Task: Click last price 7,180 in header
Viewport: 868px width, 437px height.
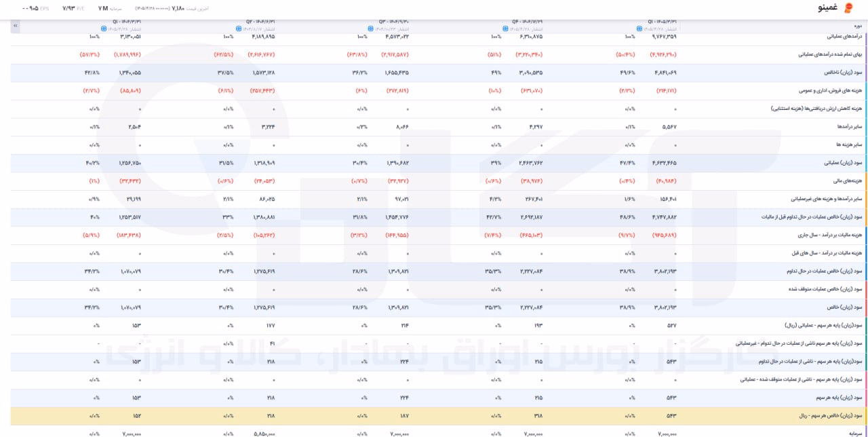Action: click(x=178, y=8)
